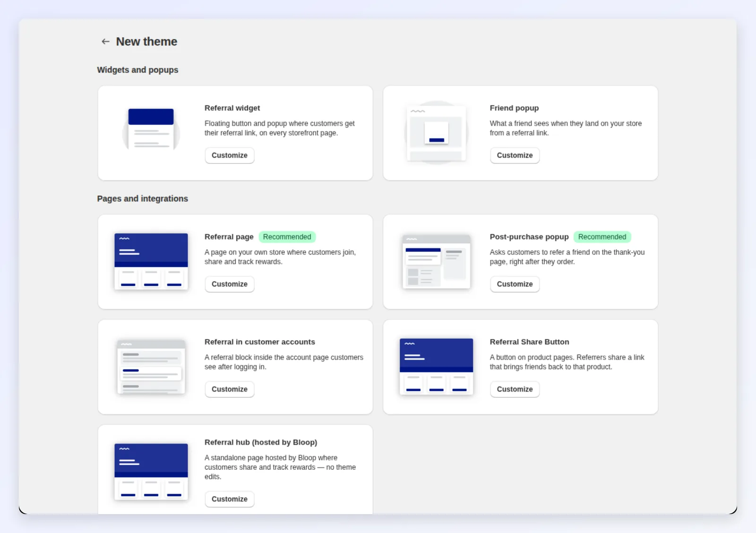Click the 'What a friend sees' description text
This screenshot has width=756, height=533.
coord(566,128)
